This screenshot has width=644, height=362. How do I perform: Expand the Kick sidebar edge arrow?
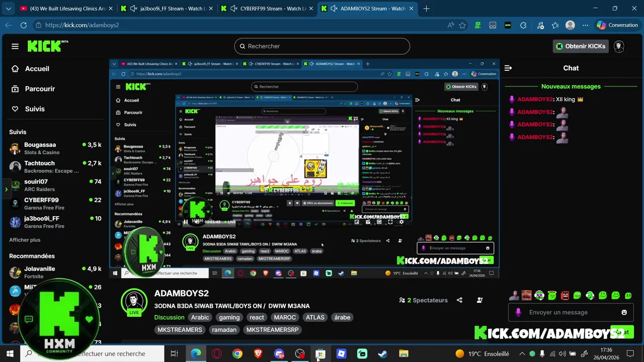click(x=6, y=190)
